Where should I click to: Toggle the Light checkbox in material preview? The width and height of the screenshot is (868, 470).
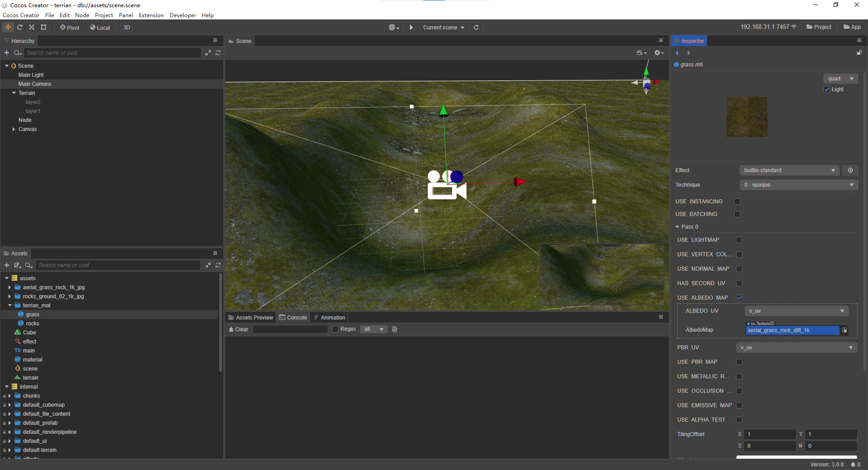click(827, 89)
